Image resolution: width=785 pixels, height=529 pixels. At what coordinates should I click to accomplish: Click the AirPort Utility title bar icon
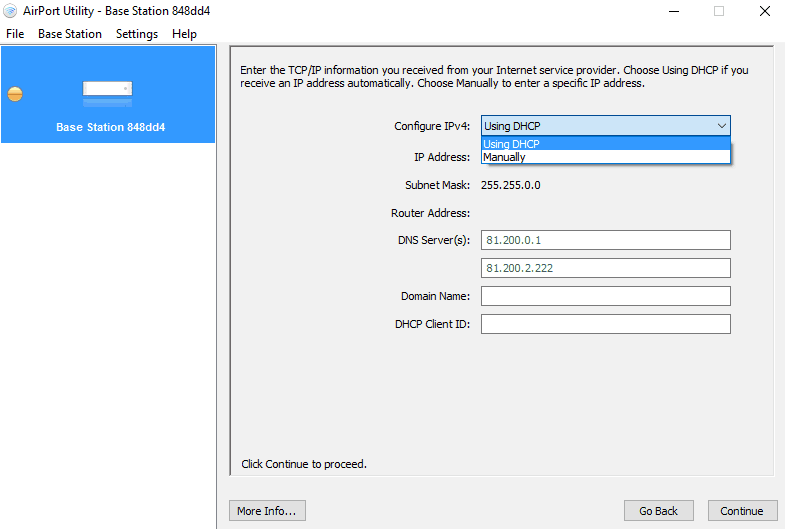[10, 11]
